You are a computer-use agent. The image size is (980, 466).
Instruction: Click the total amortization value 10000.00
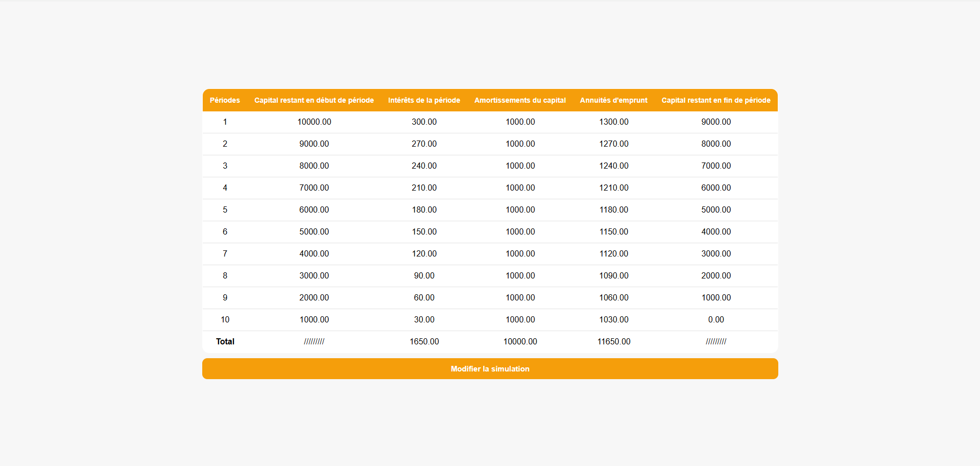[x=520, y=341]
